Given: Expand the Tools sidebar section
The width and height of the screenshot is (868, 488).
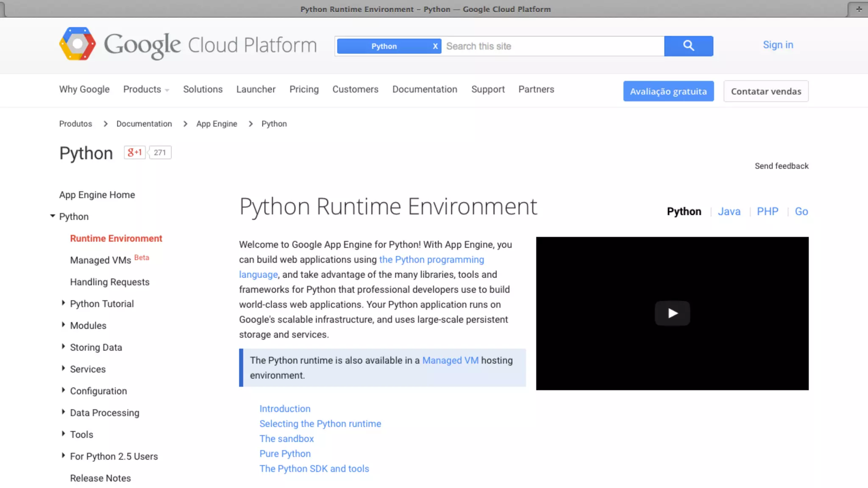Looking at the screenshot, I should [63, 434].
